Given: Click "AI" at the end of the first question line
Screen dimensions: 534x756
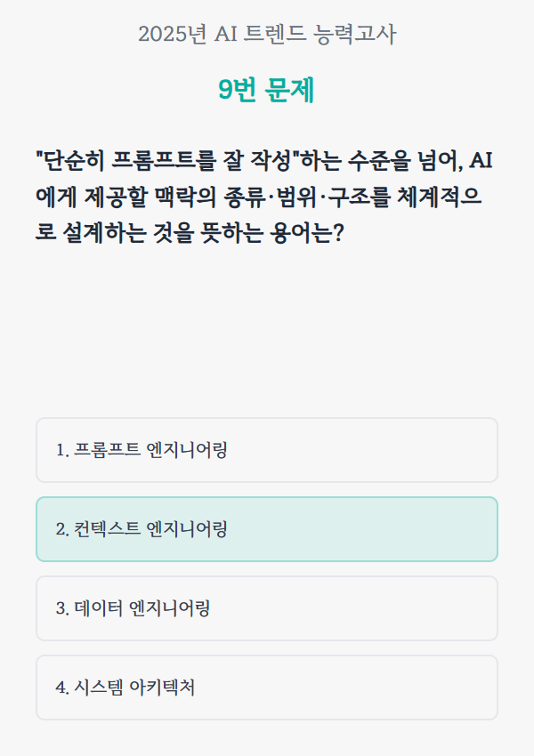Looking at the screenshot, I should tap(481, 161).
